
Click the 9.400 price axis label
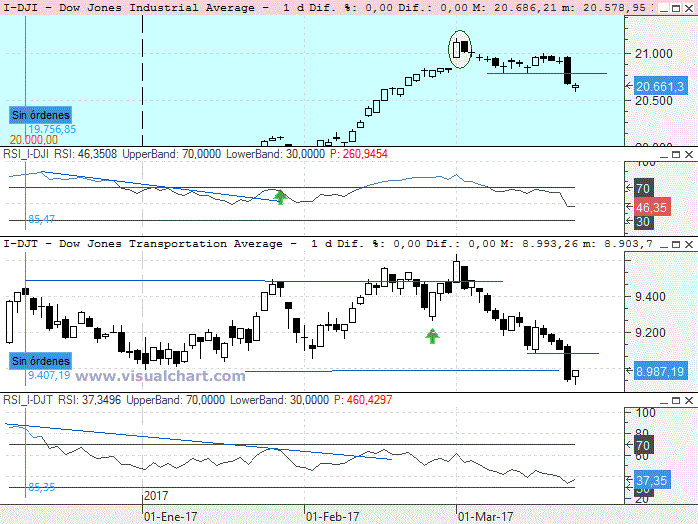point(650,297)
